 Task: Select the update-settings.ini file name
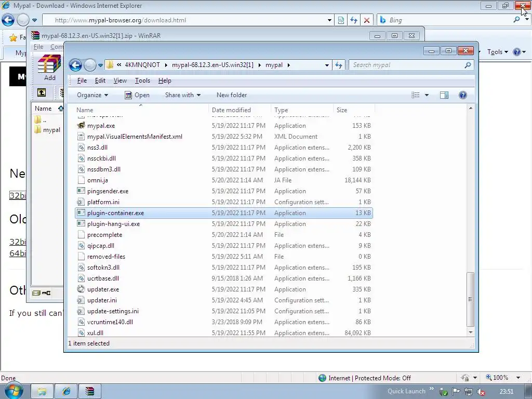(113, 311)
